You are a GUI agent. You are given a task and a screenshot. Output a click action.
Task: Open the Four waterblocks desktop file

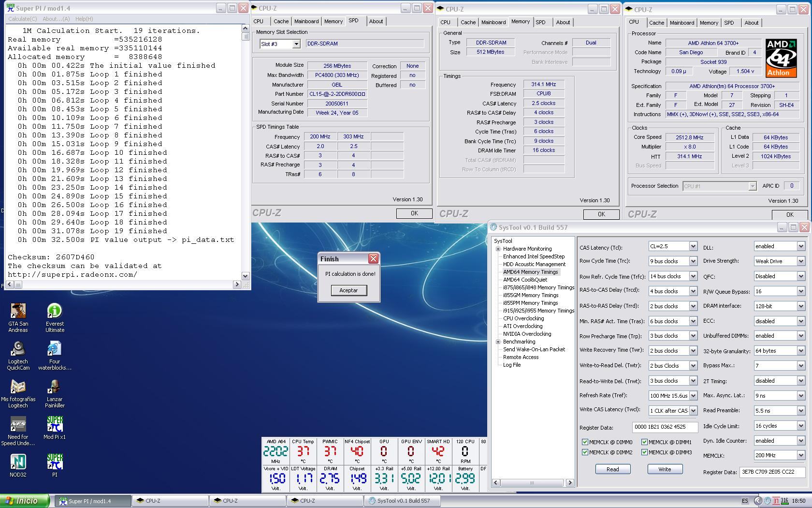click(x=55, y=349)
